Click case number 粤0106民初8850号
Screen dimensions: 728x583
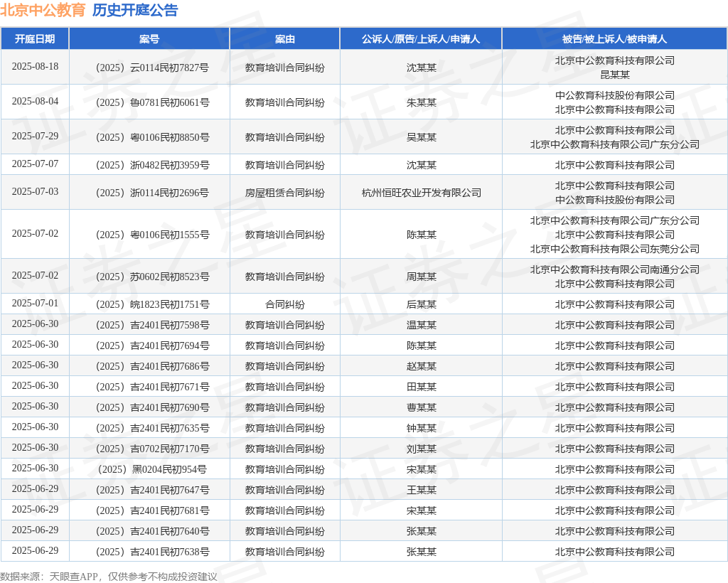click(x=152, y=137)
